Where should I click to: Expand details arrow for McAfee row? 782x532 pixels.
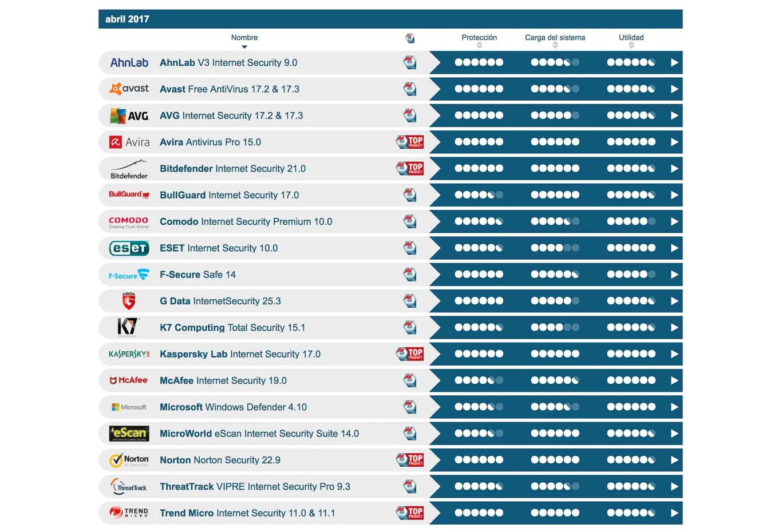674,380
